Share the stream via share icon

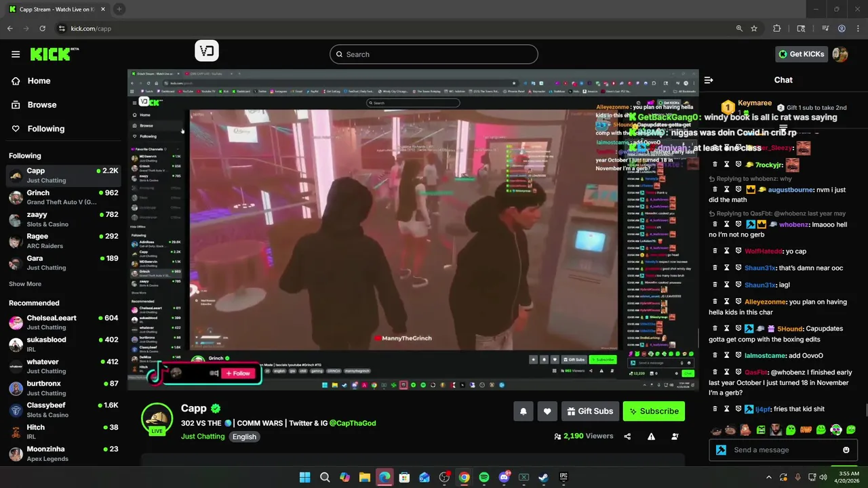point(627,436)
